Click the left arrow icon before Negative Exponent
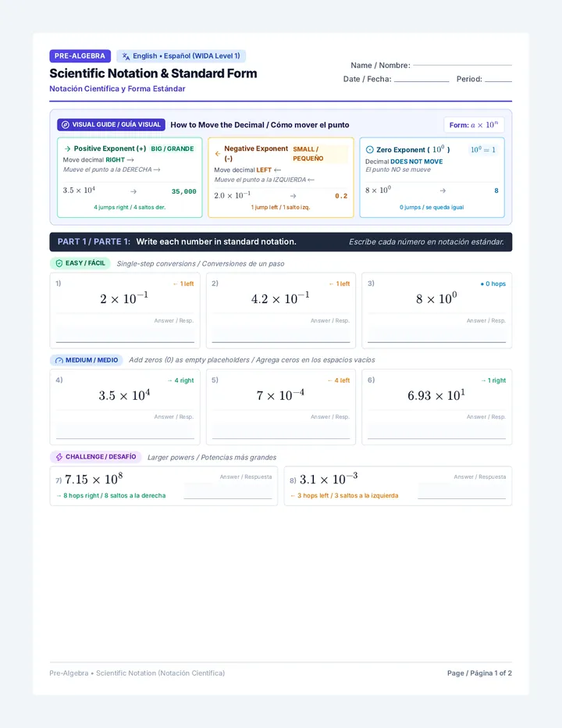 (x=218, y=154)
